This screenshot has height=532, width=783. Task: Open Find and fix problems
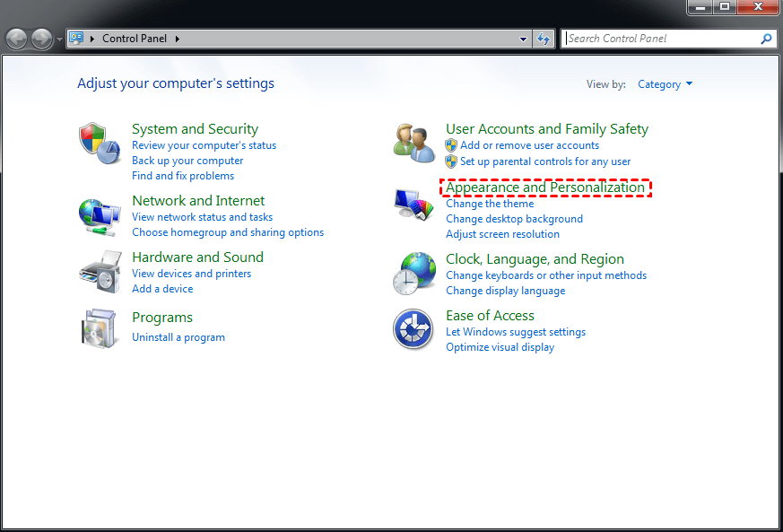(x=183, y=176)
